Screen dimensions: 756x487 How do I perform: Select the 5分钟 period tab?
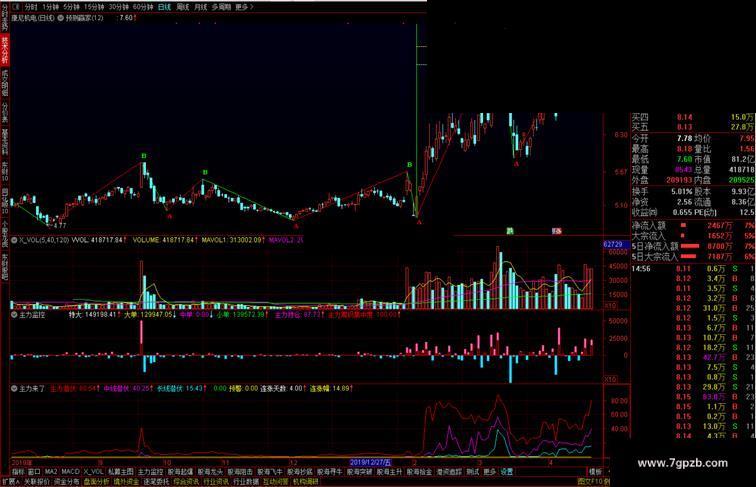(71, 7)
